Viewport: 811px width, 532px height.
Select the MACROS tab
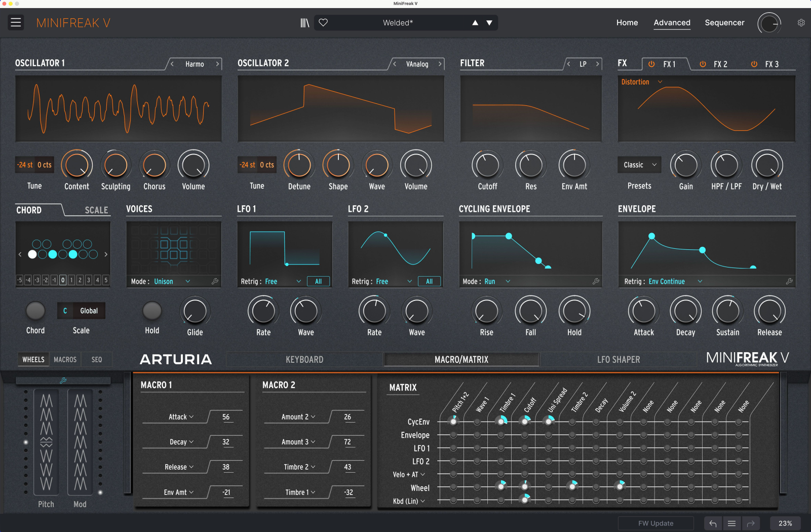click(65, 360)
